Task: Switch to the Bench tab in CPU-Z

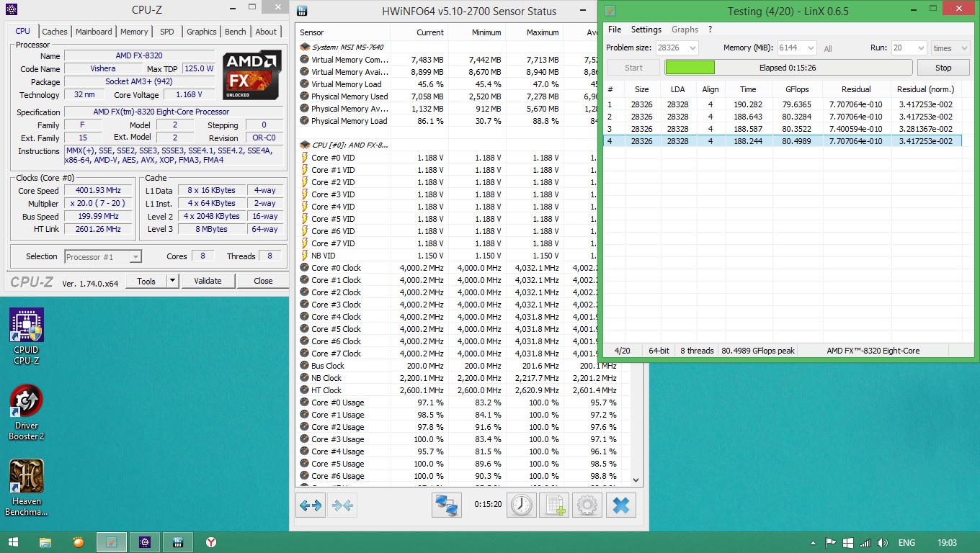Action: 236,32
